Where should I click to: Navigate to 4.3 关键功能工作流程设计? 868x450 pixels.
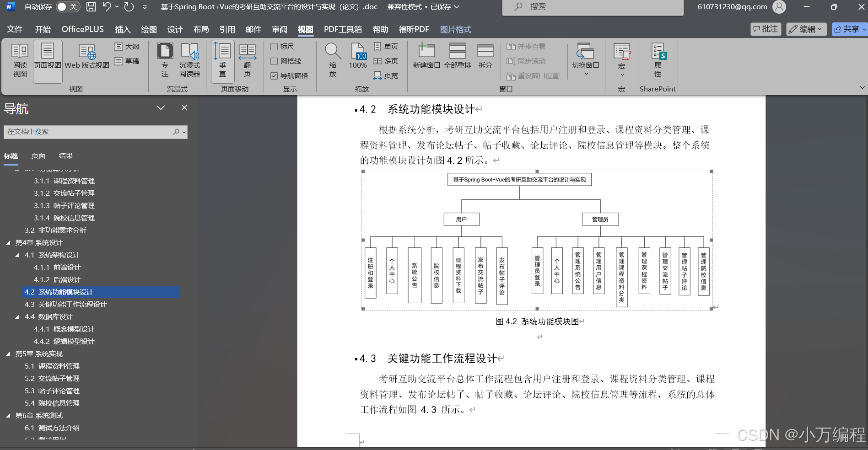tap(65, 305)
